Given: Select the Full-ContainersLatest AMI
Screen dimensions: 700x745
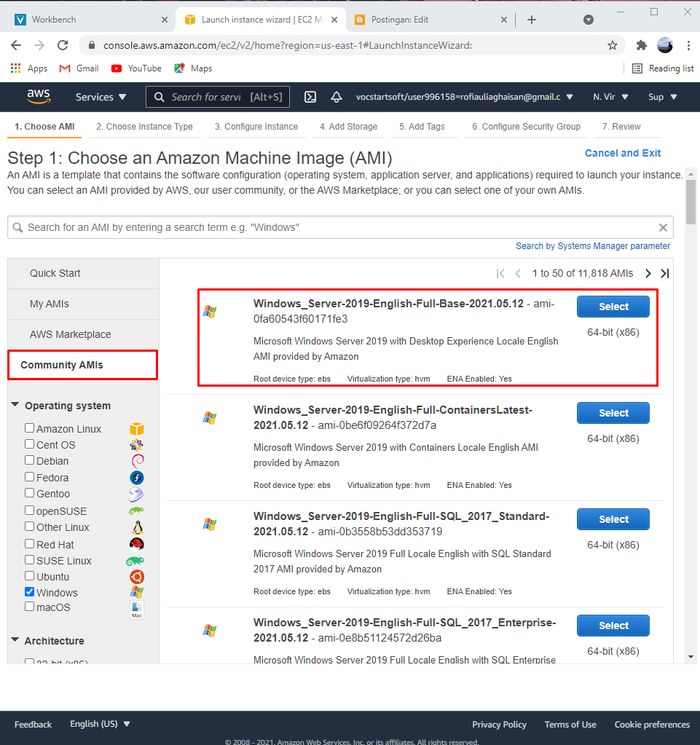Looking at the screenshot, I should 613,413.
